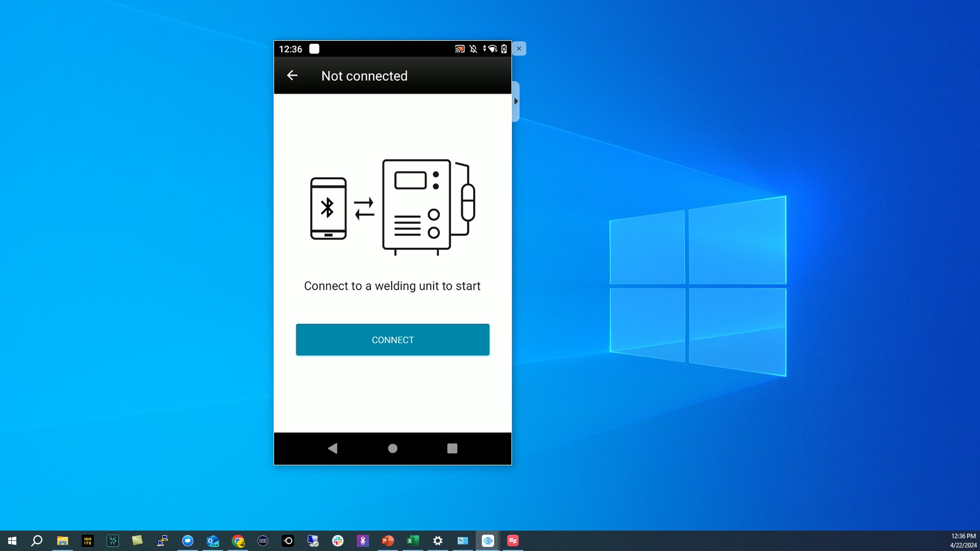This screenshot has width=980, height=551.
Task: Tap the Android home circle button
Action: (x=393, y=448)
